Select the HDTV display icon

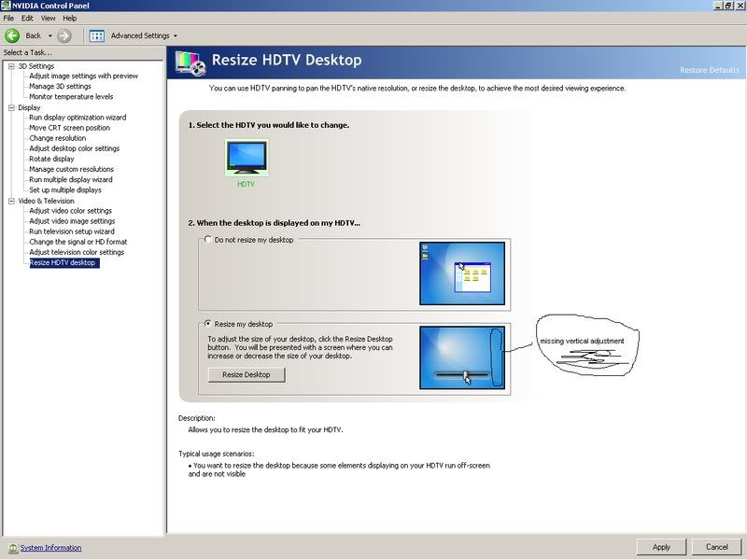point(247,158)
